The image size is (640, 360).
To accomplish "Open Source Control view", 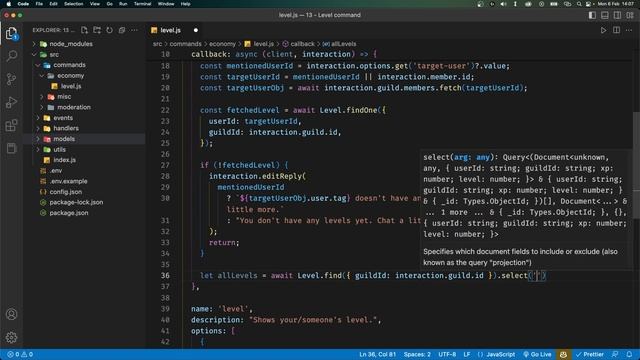I will pos(11,79).
